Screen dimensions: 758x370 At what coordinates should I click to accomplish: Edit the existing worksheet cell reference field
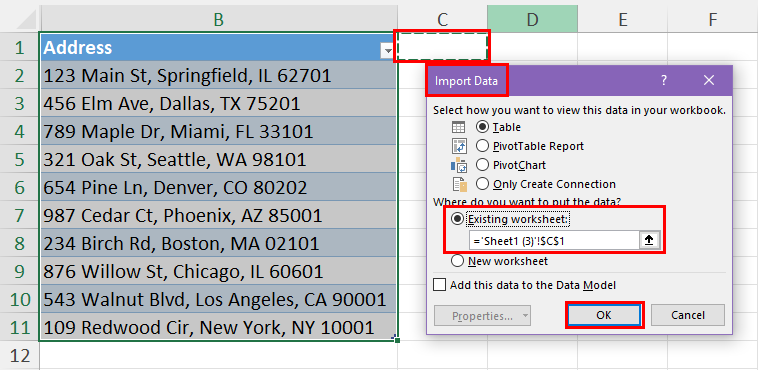(554, 240)
